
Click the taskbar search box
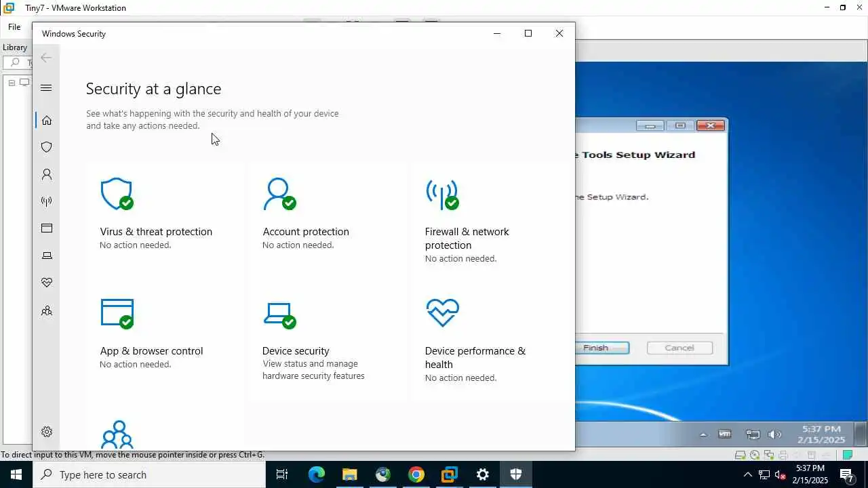[x=149, y=474]
